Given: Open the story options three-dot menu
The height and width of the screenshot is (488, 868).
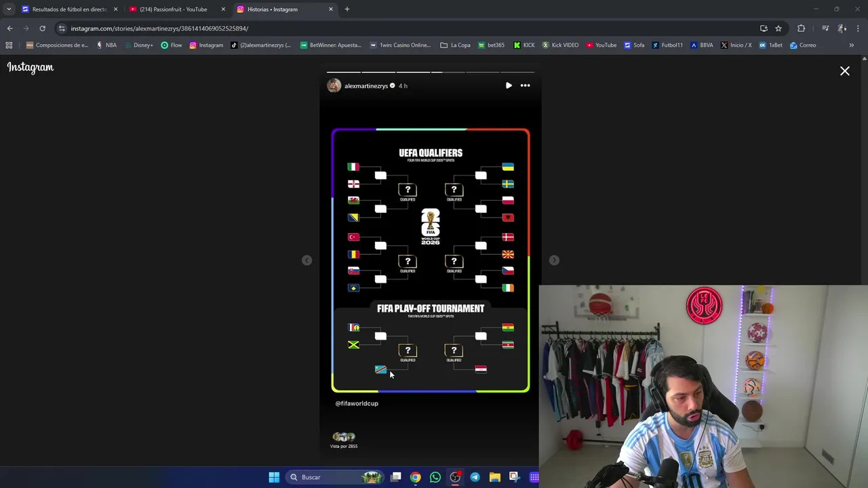Looking at the screenshot, I should click(x=525, y=85).
